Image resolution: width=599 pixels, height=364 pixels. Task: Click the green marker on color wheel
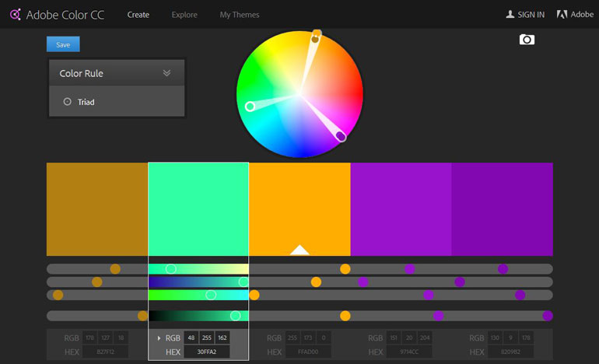click(250, 107)
